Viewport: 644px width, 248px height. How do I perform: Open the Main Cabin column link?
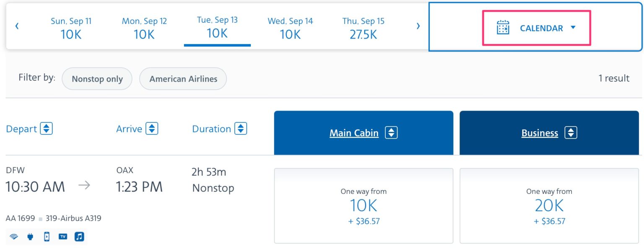[x=353, y=133]
